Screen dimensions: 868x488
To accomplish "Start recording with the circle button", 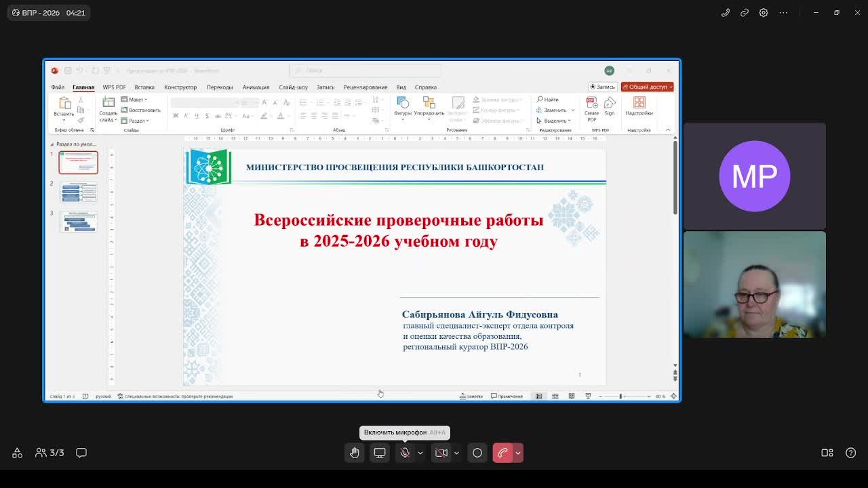I will (477, 453).
